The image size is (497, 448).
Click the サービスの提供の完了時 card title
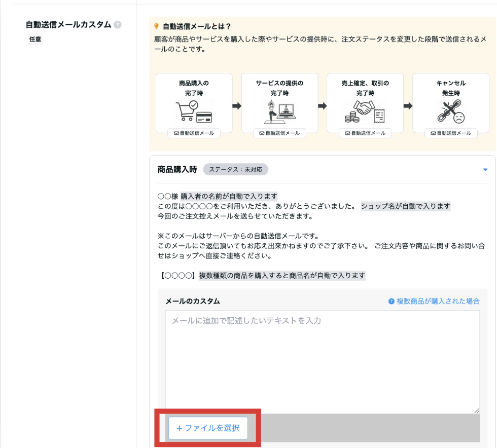[279, 88]
